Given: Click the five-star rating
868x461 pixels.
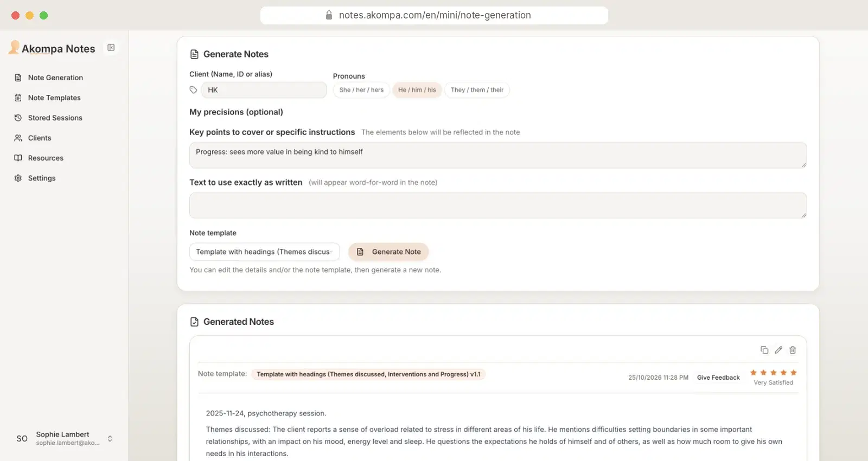Looking at the screenshot, I should 773,373.
